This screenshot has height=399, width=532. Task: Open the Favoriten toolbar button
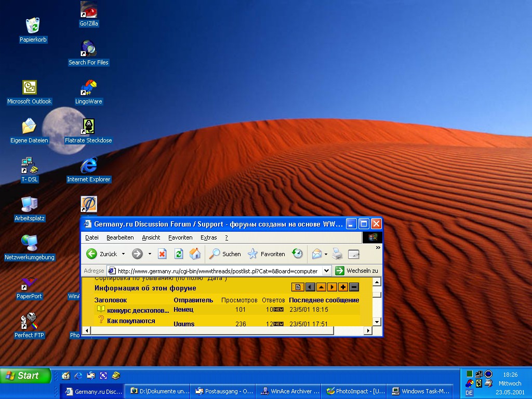coord(267,254)
